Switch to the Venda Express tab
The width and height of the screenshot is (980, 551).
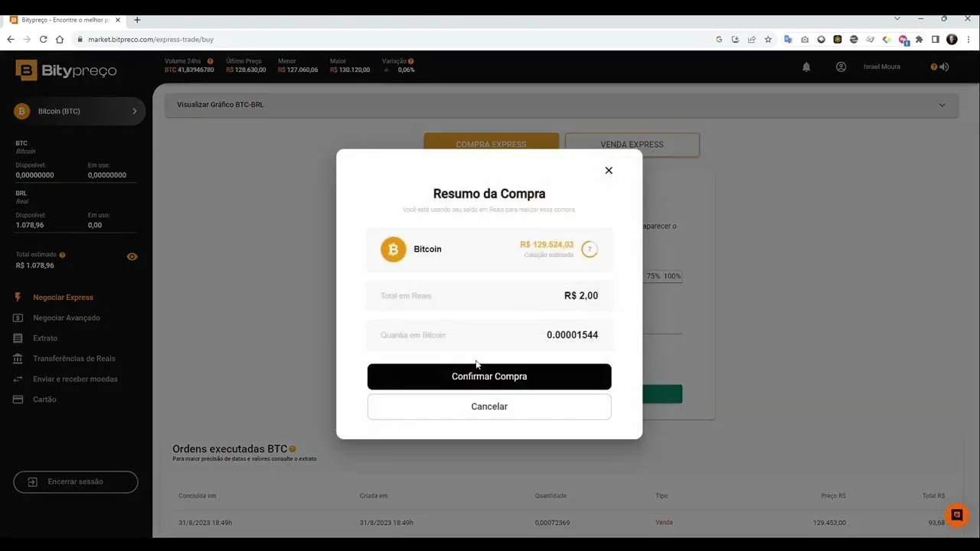(632, 145)
